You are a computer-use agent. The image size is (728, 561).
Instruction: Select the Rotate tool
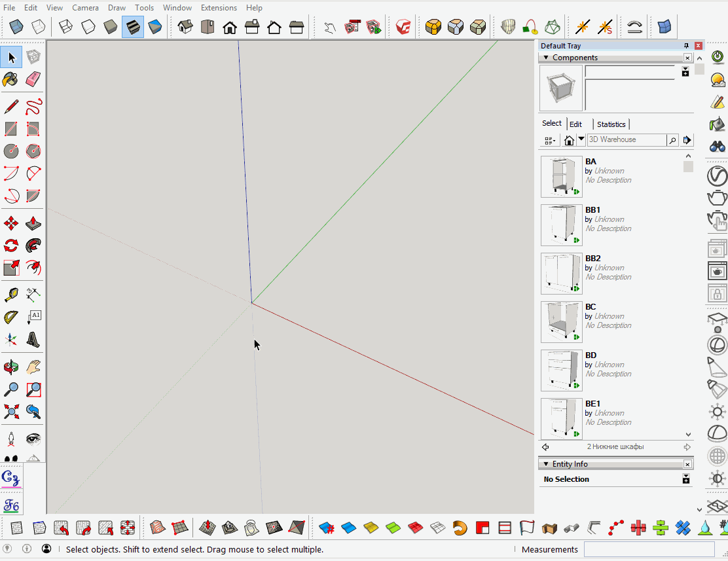pos(10,245)
